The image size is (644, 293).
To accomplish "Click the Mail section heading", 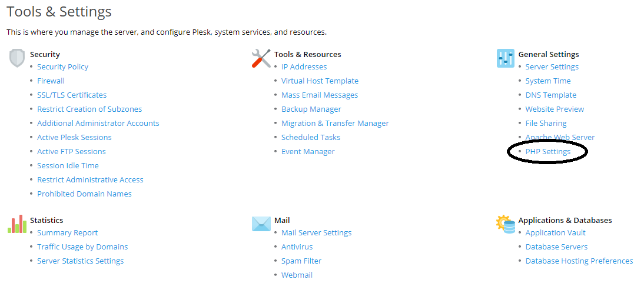I will pos(282,221).
